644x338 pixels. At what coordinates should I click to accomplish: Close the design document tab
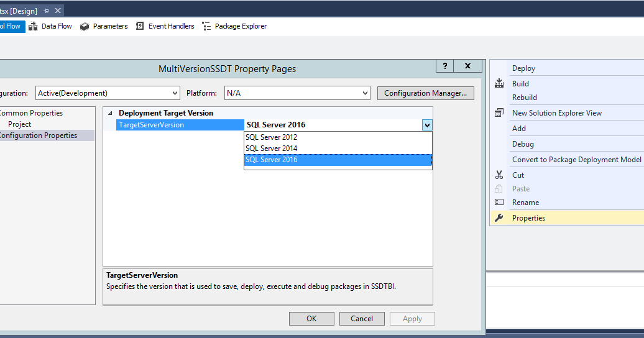click(58, 11)
